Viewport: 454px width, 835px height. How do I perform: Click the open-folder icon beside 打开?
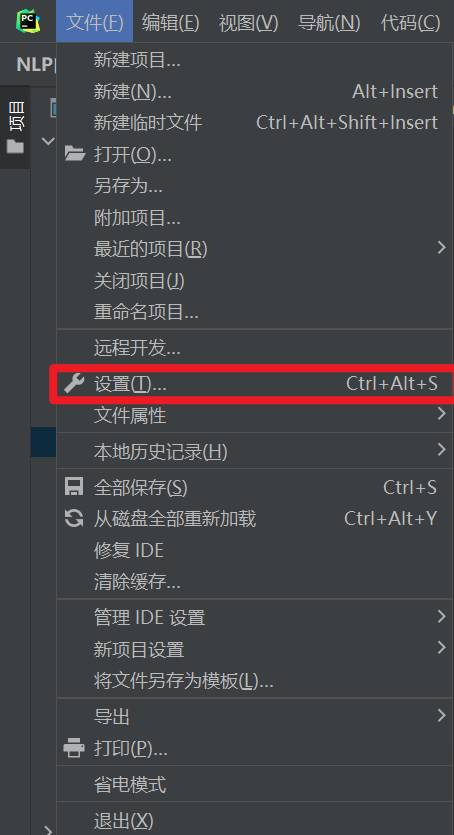point(75,154)
